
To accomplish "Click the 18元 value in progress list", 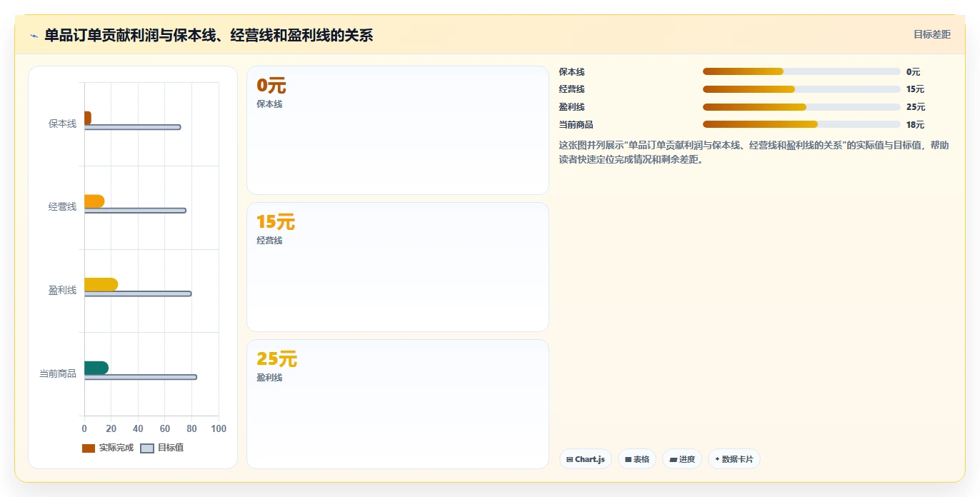I will pos(915,125).
